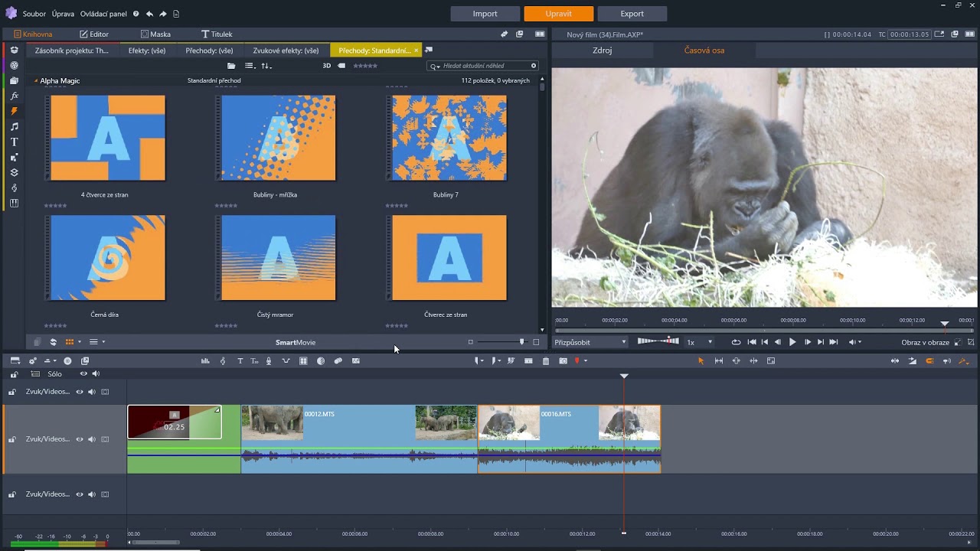This screenshot has width=980, height=551.
Task: Mute the active middle Zvuk/Video track
Action: [92, 439]
